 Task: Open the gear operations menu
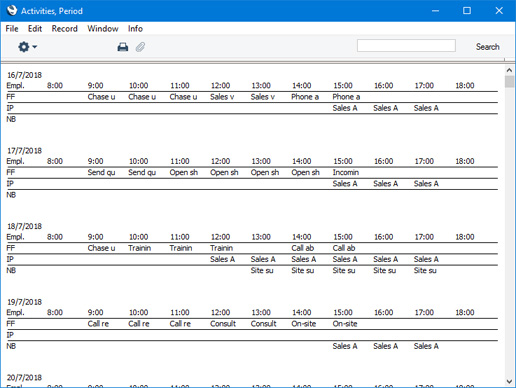(27, 47)
